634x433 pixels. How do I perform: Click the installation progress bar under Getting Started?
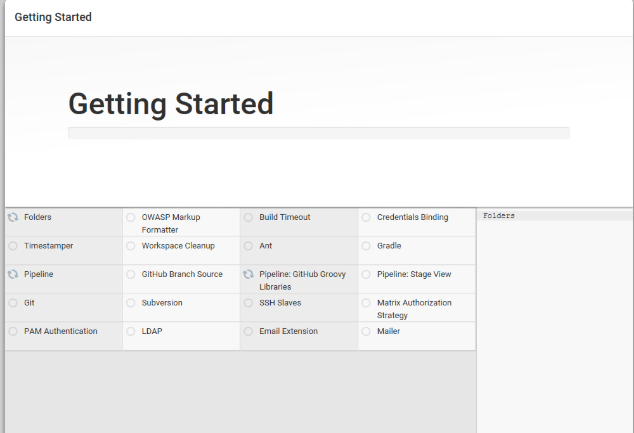319,133
